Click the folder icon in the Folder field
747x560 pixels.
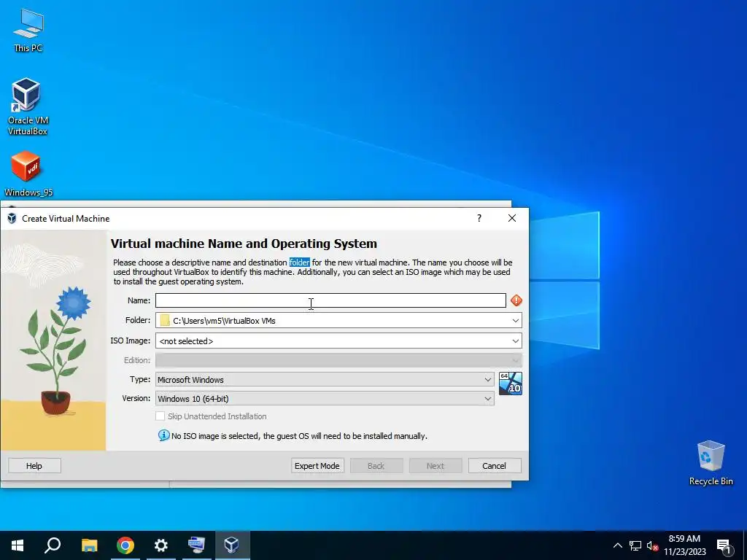[x=165, y=321]
